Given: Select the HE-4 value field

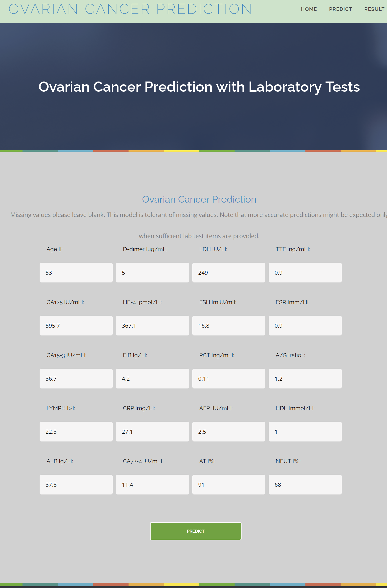Looking at the screenshot, I should pos(152,325).
